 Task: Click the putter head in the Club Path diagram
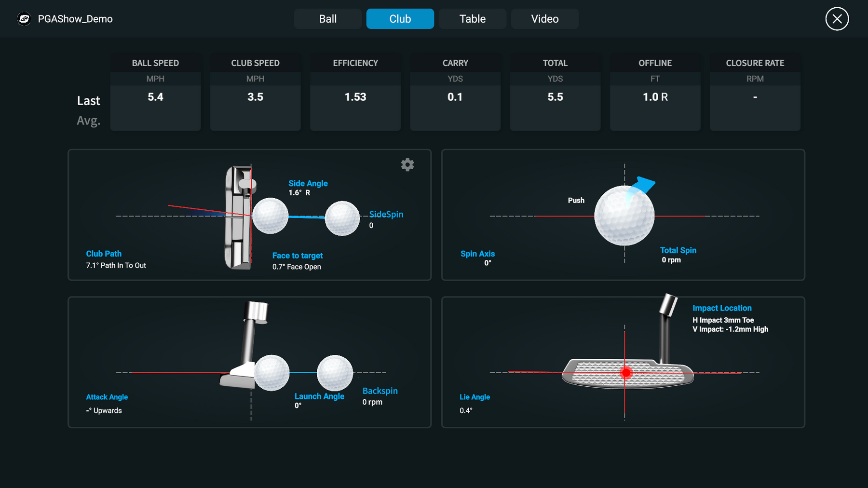[240, 217]
